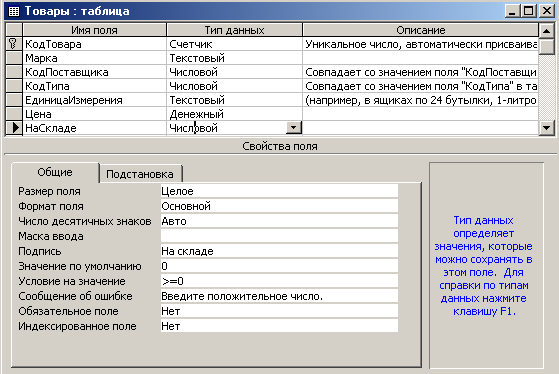Select the row selector for КодПоставщика
Screen dimensions: 559x374
pos(14,72)
